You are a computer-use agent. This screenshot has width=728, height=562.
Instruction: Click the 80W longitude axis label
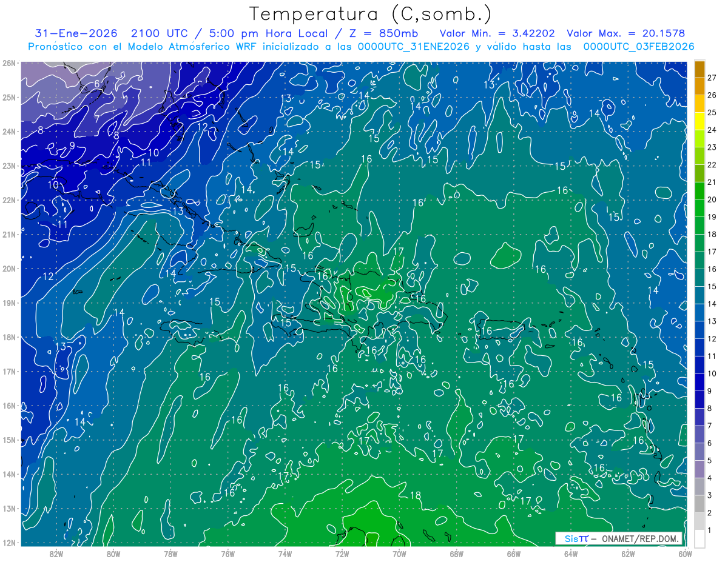coord(113,554)
